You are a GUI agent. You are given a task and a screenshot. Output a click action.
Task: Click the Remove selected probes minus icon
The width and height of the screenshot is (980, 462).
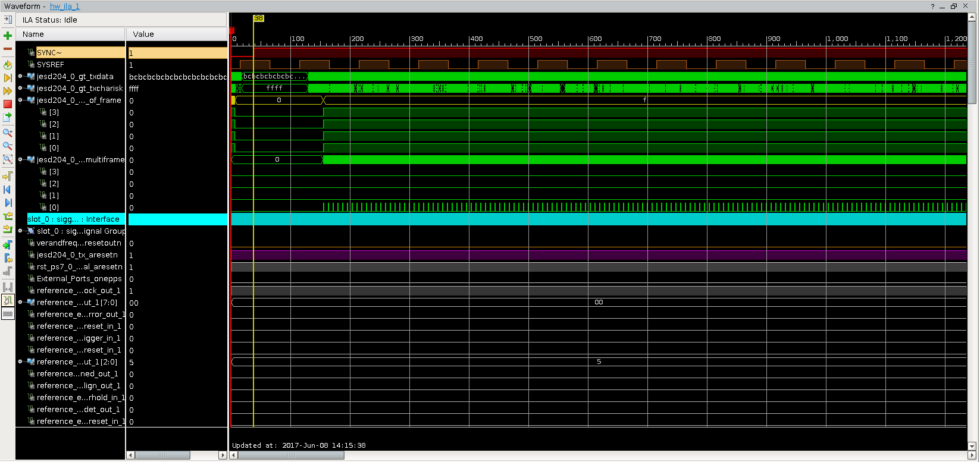click(x=8, y=49)
